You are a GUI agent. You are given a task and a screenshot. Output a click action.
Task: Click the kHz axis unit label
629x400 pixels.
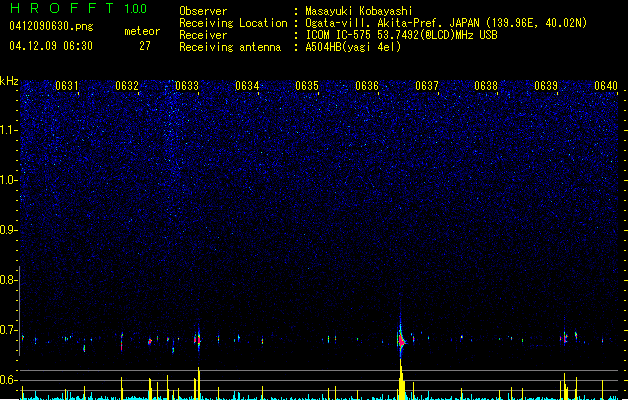tap(9, 81)
